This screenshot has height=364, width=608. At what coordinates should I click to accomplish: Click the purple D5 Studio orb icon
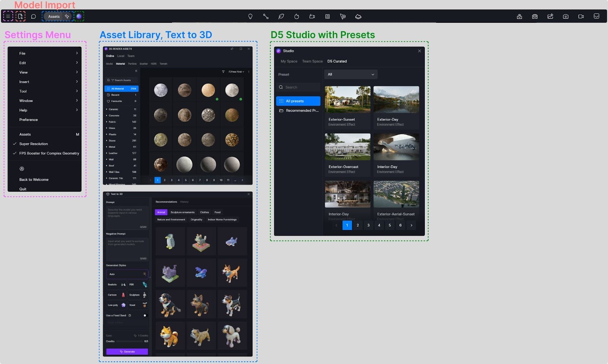tap(79, 16)
